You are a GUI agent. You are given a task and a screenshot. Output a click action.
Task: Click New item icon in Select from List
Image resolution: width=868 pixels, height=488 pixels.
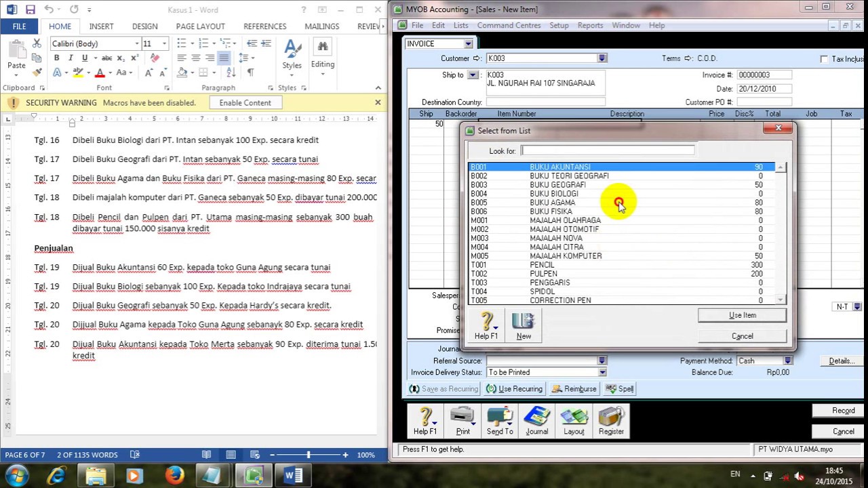coord(524,325)
